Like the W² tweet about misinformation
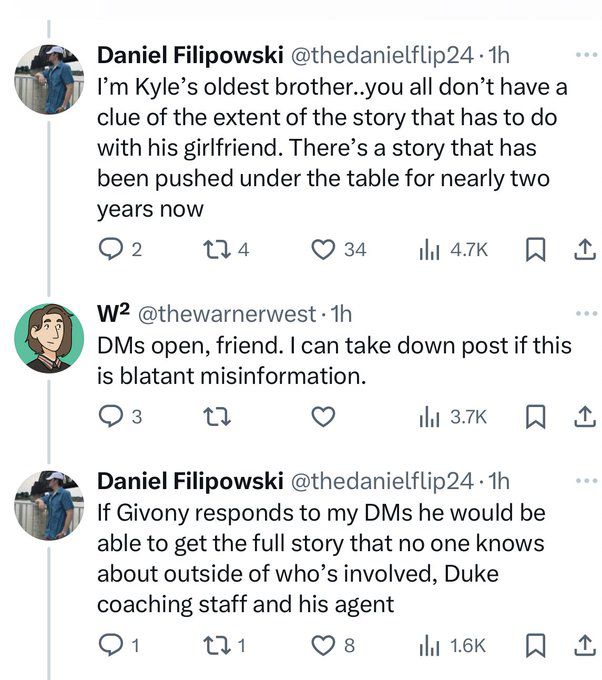The height and width of the screenshot is (680, 602). [322, 415]
